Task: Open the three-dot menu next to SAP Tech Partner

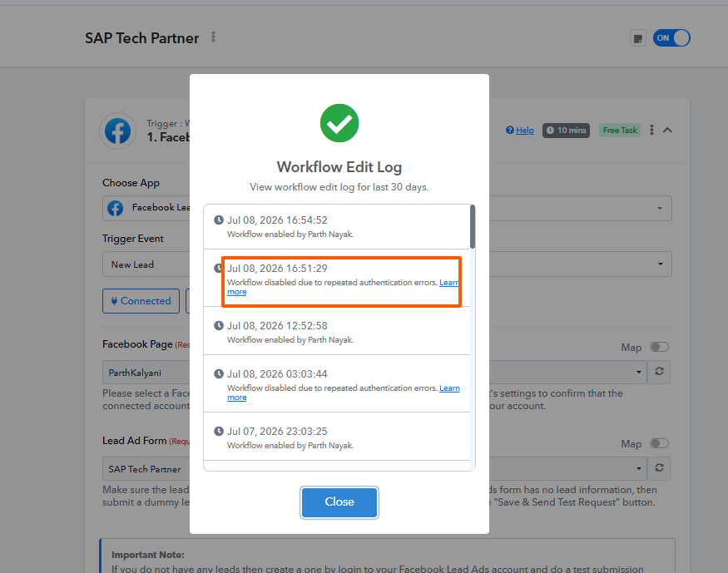Action: pyautogui.click(x=213, y=37)
